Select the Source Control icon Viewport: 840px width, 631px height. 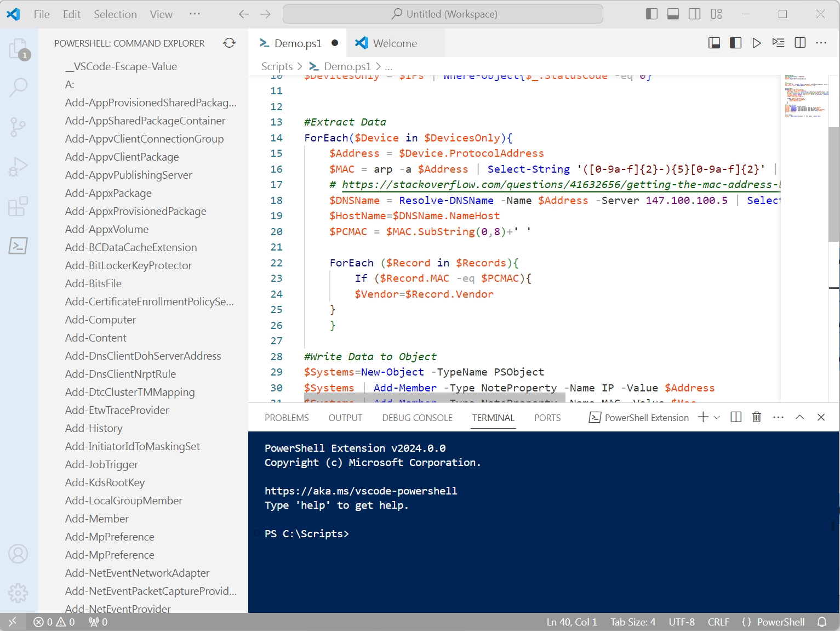pos(19,127)
